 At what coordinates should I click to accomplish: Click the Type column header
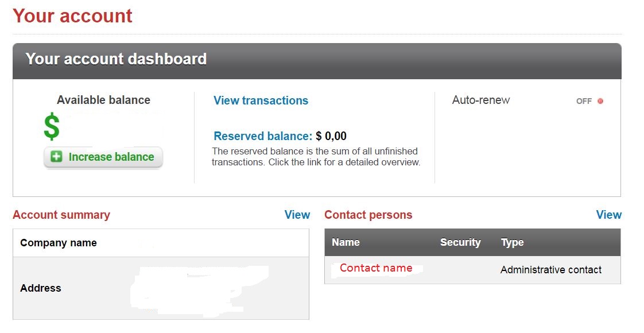tap(512, 243)
